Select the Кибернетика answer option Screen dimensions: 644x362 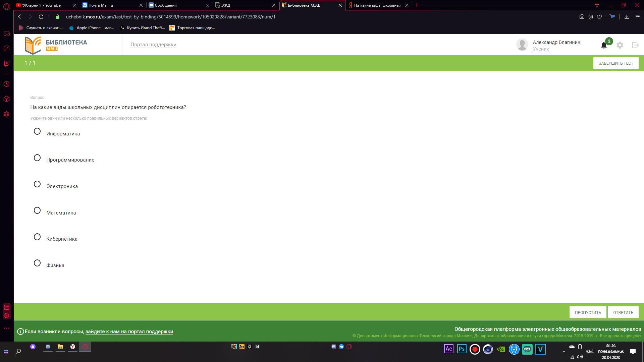click(37, 237)
